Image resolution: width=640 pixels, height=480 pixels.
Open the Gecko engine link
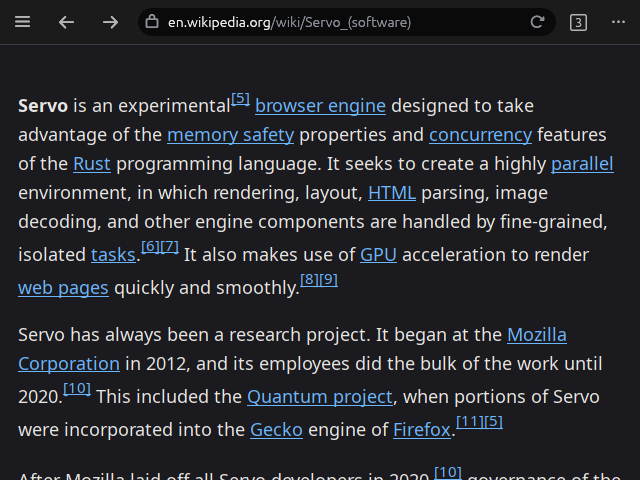pos(276,430)
